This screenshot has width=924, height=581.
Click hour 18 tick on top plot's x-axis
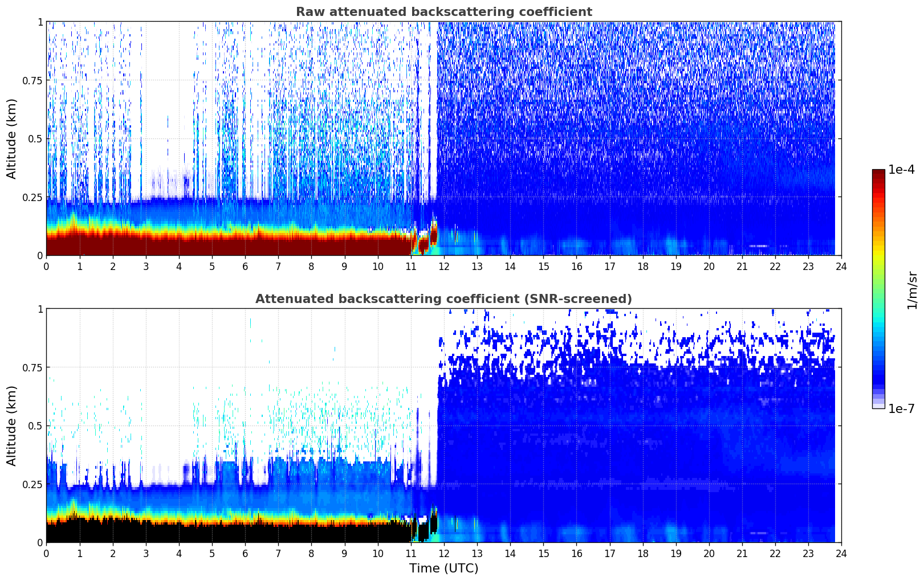click(642, 266)
